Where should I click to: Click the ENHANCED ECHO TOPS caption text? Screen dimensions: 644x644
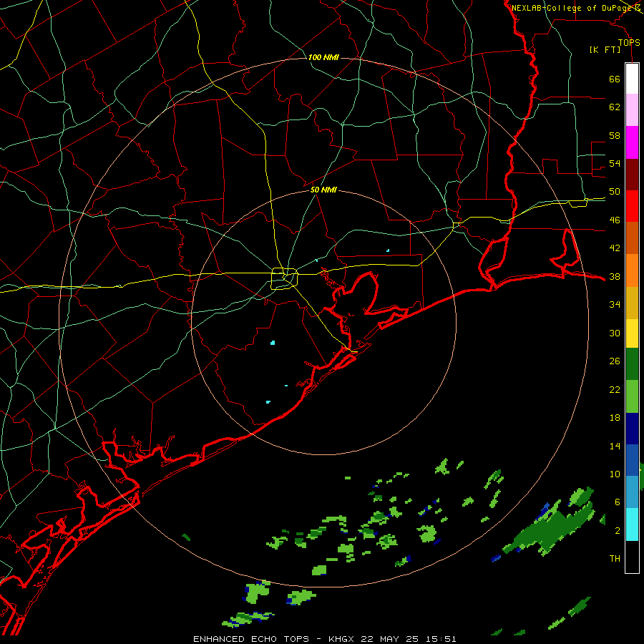[251, 639]
